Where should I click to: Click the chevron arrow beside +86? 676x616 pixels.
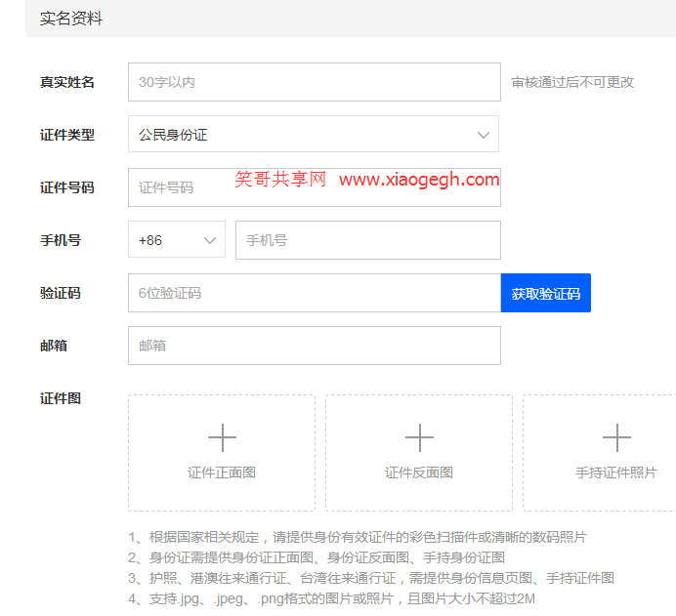tap(210, 240)
